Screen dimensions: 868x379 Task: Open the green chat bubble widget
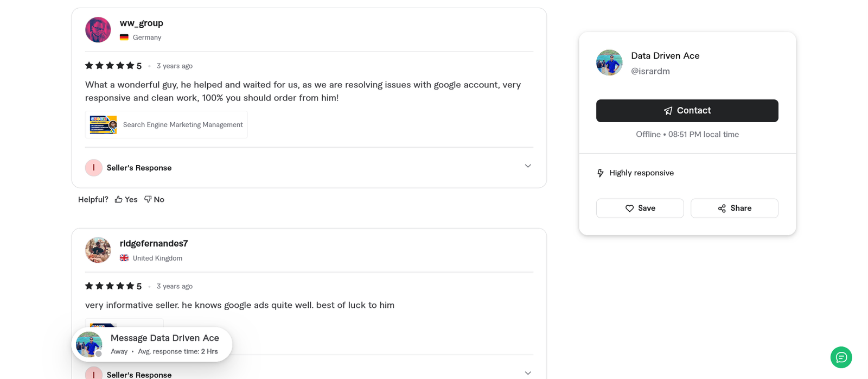point(841,357)
